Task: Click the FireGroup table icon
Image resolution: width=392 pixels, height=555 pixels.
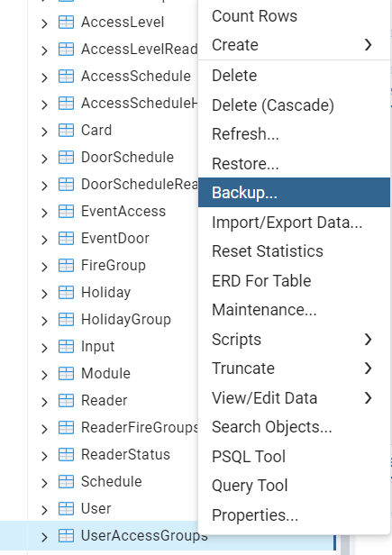Action: 66,266
